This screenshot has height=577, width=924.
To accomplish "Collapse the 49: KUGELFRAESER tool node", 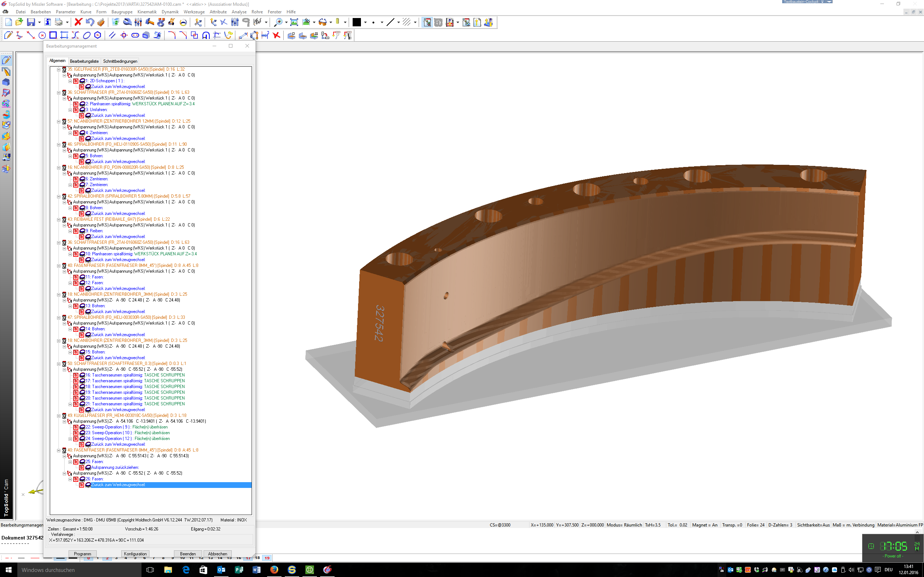I will coord(59,415).
